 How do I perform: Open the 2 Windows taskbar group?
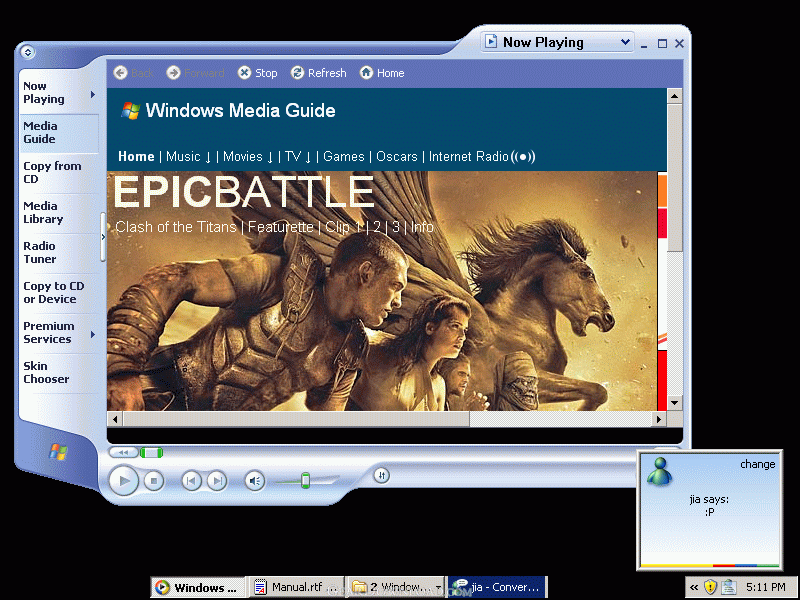[396, 587]
